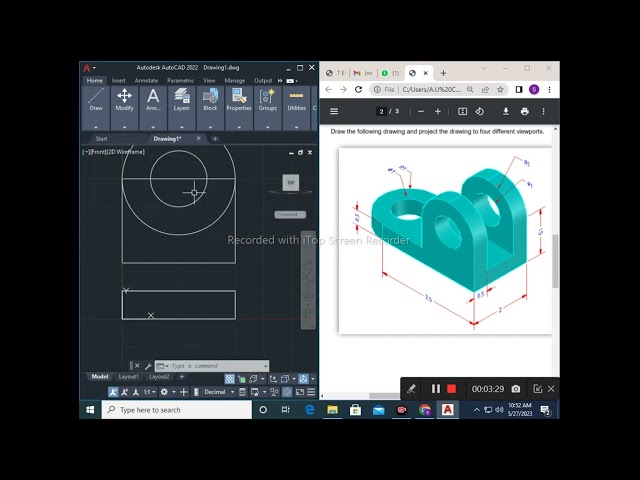Image resolution: width=640 pixels, height=480 pixels.
Task: Close the AutoCAD command line bar
Action: coord(137,366)
